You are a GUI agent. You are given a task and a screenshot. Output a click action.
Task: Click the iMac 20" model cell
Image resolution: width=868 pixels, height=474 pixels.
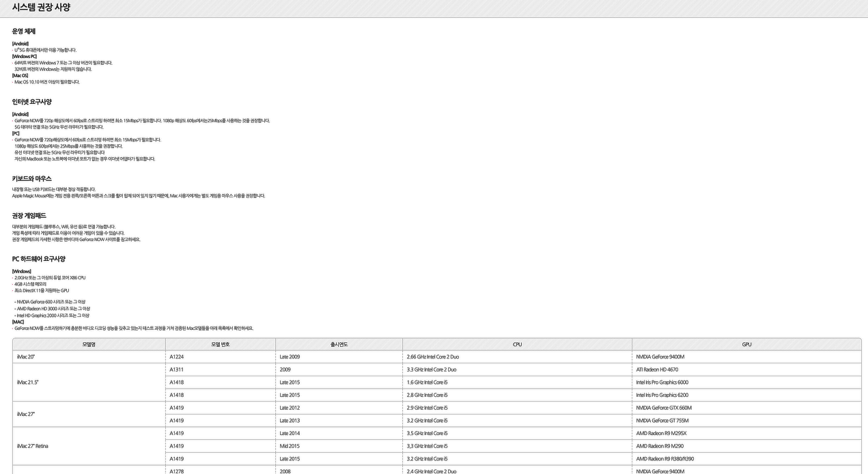pyautogui.click(x=89, y=357)
